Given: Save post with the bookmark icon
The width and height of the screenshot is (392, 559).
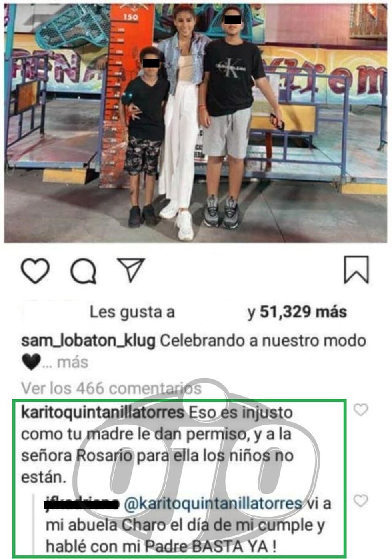Looking at the screenshot, I should tap(356, 270).
